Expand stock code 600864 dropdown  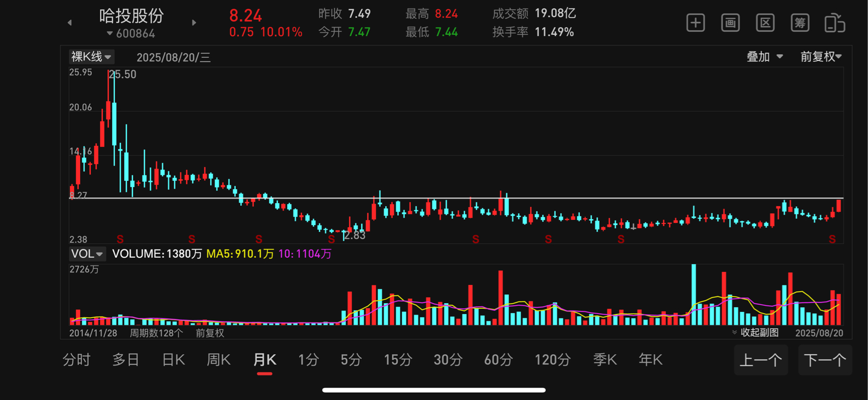coord(131,34)
